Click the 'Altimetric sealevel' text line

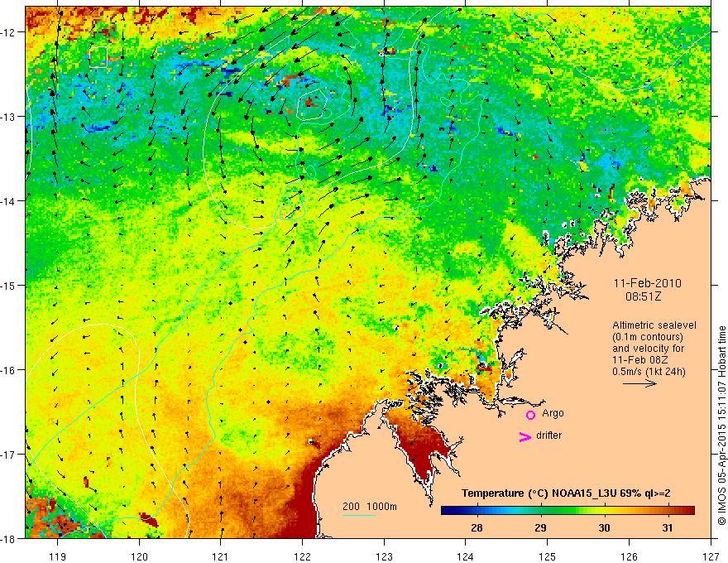(x=654, y=325)
